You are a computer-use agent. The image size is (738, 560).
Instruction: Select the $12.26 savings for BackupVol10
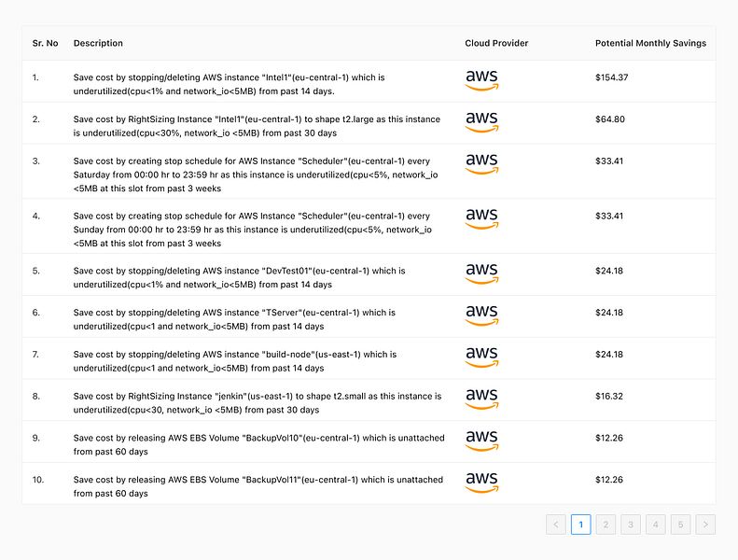coord(609,438)
